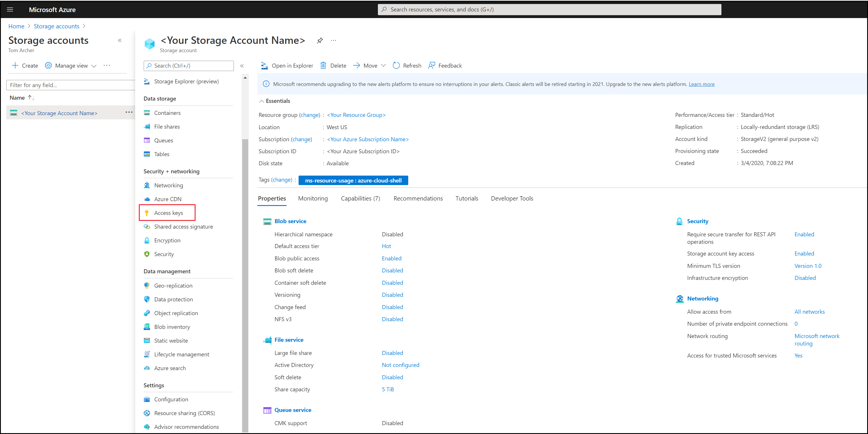Select Encryption under Security + networking
The height and width of the screenshot is (434, 868).
coord(167,240)
